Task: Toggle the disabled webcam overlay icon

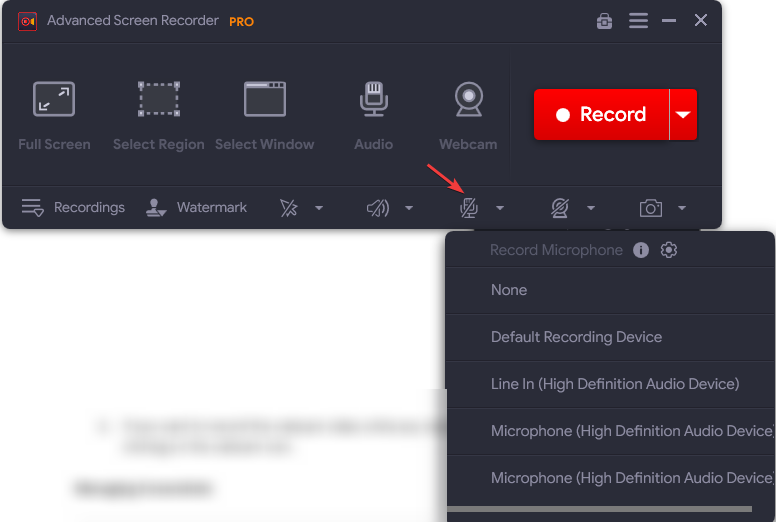Action: (560, 208)
